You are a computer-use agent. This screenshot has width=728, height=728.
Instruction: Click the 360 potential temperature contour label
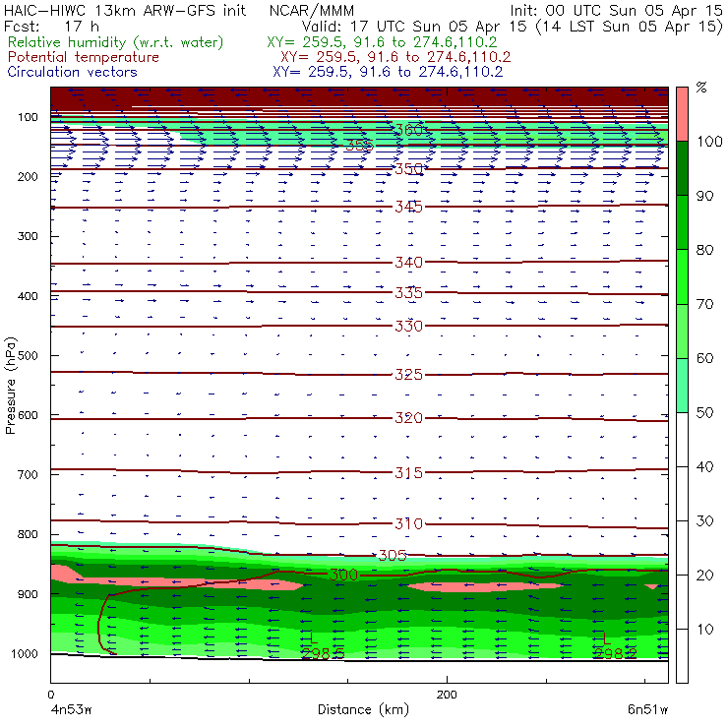pos(409,130)
